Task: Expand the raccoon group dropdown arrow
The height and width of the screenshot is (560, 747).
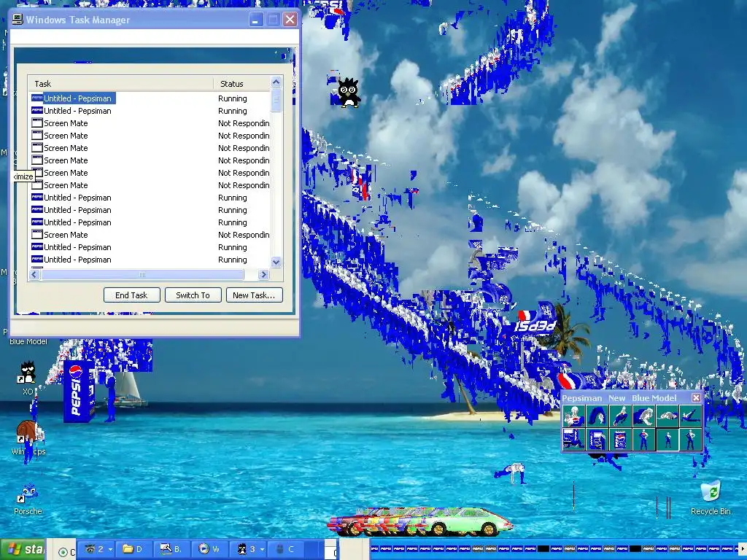Action: click(111, 550)
